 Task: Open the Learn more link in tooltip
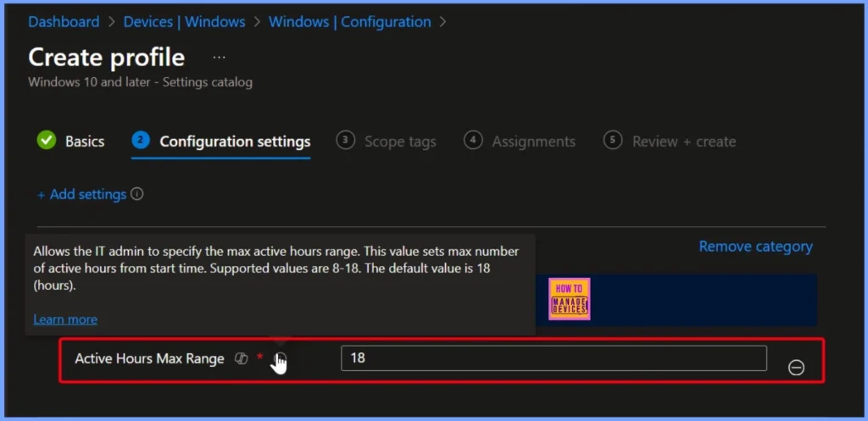65,319
